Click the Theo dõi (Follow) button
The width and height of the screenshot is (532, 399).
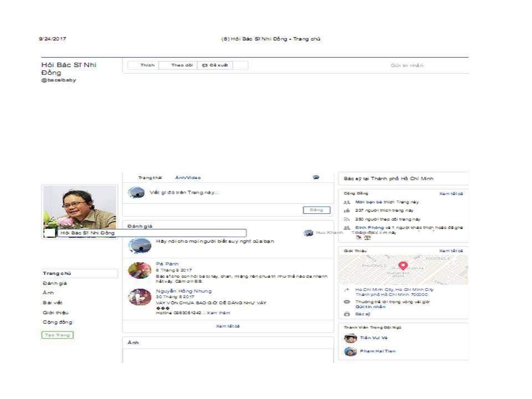(178, 65)
